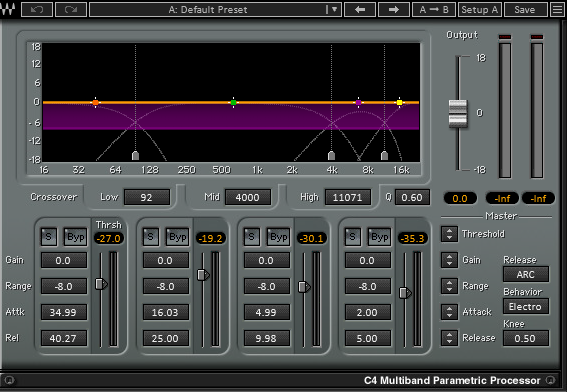Click the preset dropdown arrow
Image resolution: width=567 pixels, height=392 pixels.
[x=334, y=9]
